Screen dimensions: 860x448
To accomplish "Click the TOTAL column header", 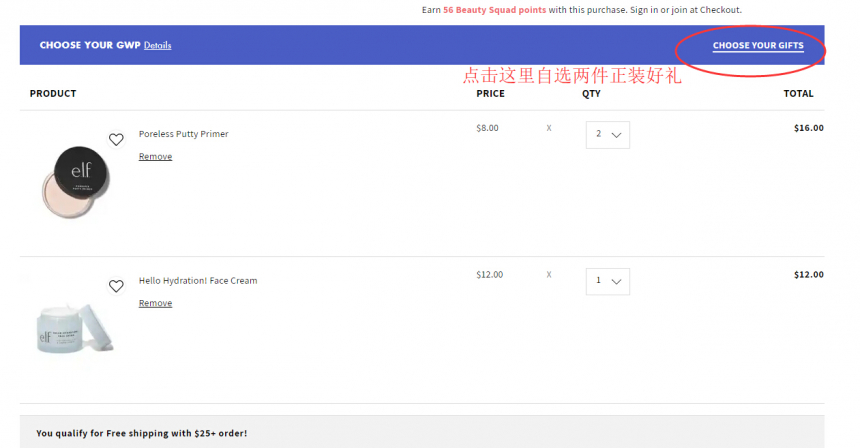I will [798, 93].
